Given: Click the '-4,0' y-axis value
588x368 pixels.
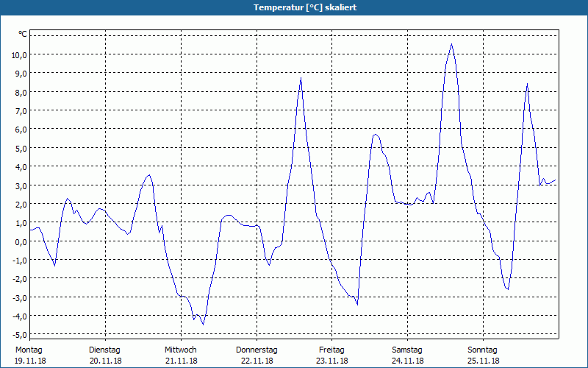Looking at the screenshot, I should [x=21, y=316].
